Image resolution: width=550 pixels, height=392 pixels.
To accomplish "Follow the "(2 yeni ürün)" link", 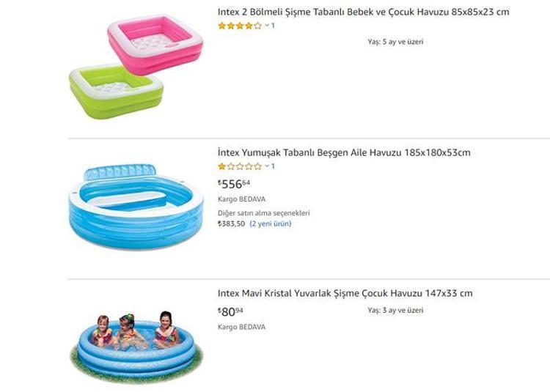I will pos(271,223).
